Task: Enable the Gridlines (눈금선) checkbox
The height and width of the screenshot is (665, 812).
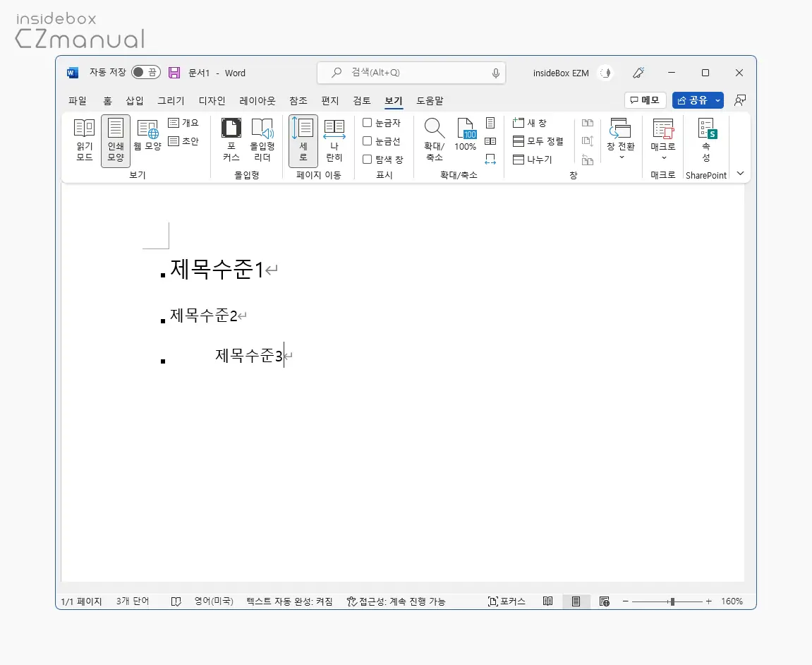Action: (367, 141)
